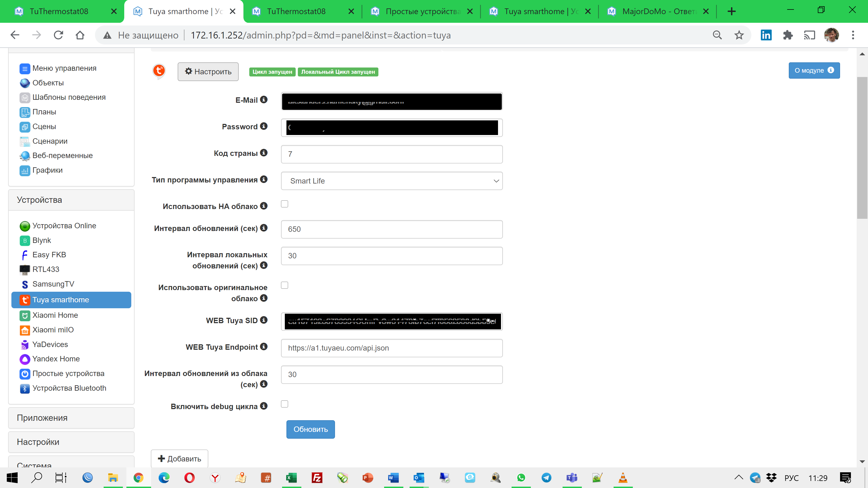The height and width of the screenshot is (488, 868).
Task: Open the Тип программы управления dropdown
Action: 391,181
